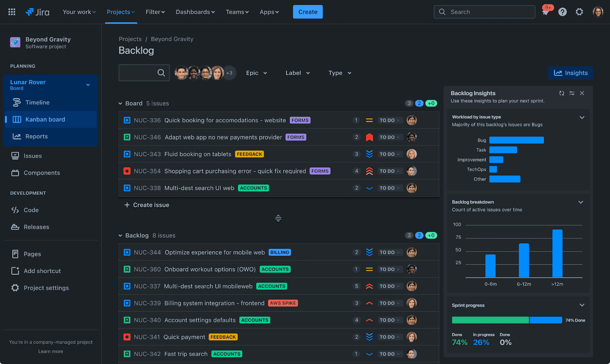Collapse the Board issues list
The height and width of the screenshot is (364, 610).
120,103
